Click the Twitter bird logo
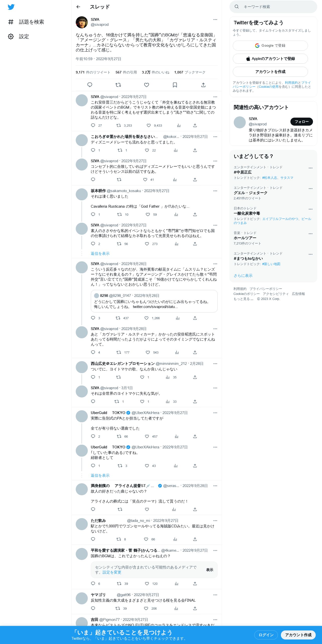 tap(11, 7)
